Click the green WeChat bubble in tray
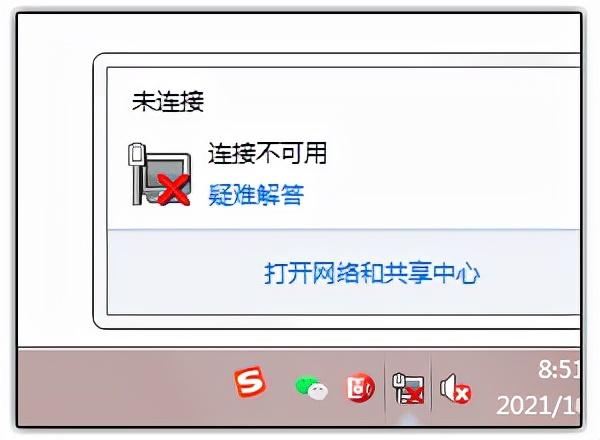600x440 pixels. click(x=304, y=385)
